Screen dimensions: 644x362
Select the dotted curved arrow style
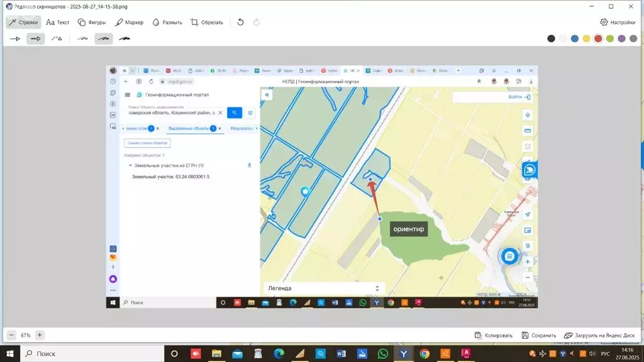coord(57,38)
